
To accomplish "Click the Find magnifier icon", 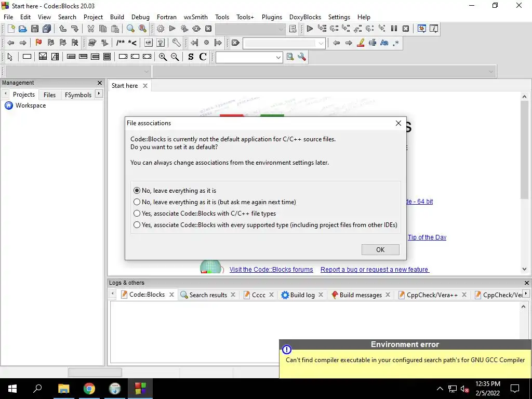I will (x=130, y=29).
